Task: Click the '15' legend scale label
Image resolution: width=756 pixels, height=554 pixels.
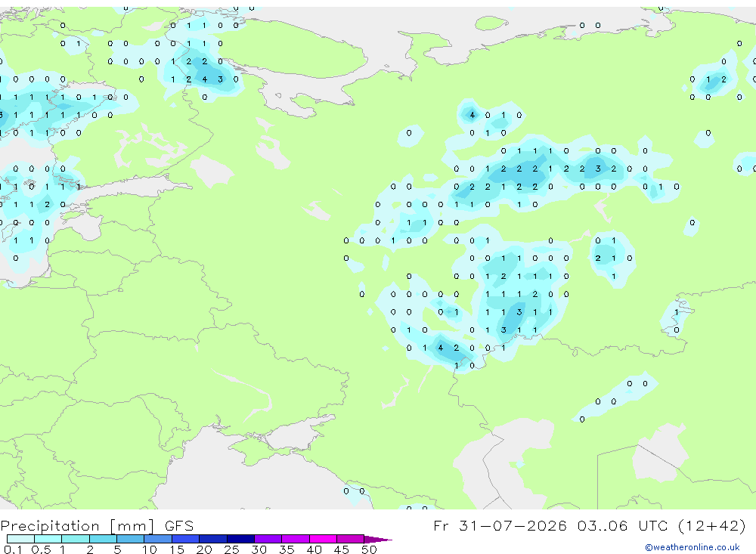Action: pyautogui.click(x=177, y=549)
